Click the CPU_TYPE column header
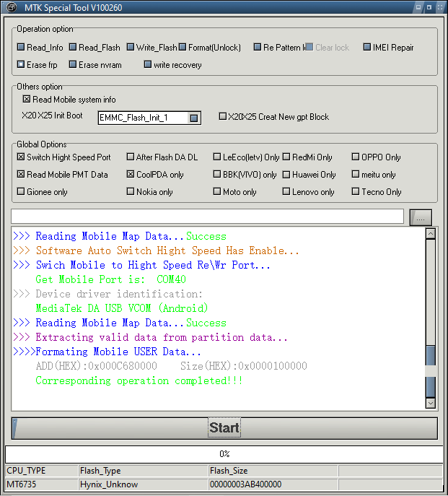448x496 pixels. (x=41, y=471)
